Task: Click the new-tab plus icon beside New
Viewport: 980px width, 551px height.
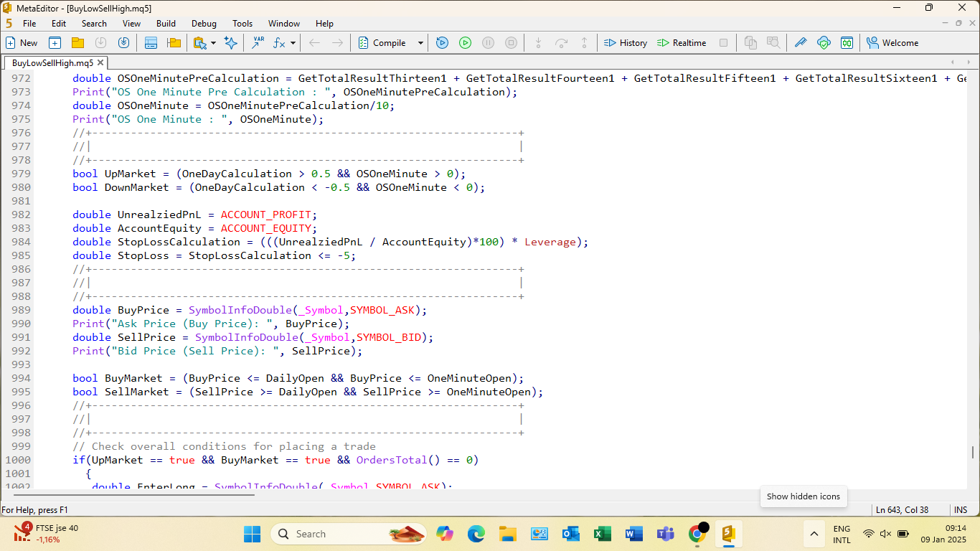Action: tap(55, 43)
